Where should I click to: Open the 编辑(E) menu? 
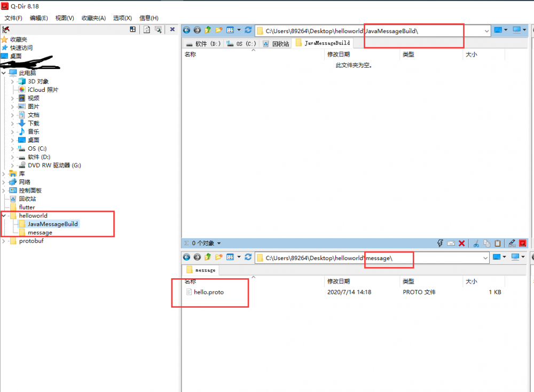pos(39,18)
